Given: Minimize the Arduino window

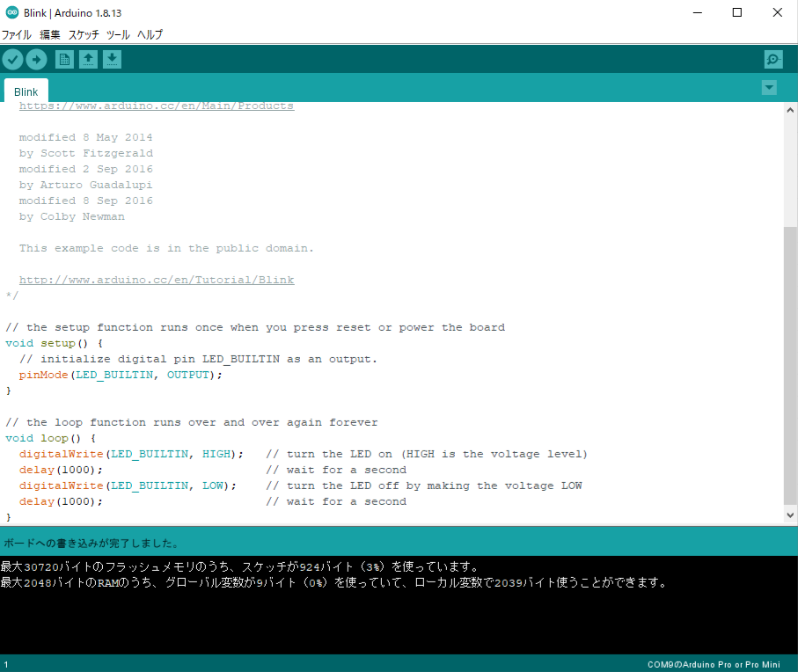Looking at the screenshot, I should (698, 12).
